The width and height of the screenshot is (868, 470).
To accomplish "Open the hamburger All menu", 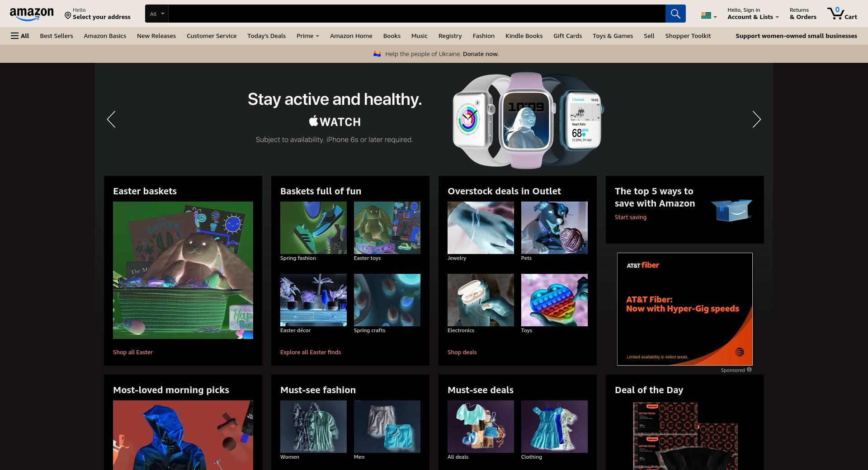I will click(20, 36).
